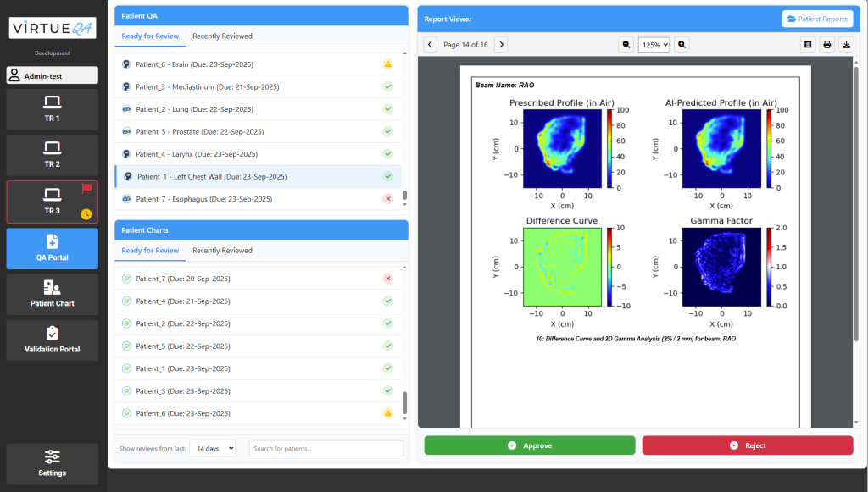The height and width of the screenshot is (492, 868).
Task: Download the report file
Action: (x=846, y=44)
